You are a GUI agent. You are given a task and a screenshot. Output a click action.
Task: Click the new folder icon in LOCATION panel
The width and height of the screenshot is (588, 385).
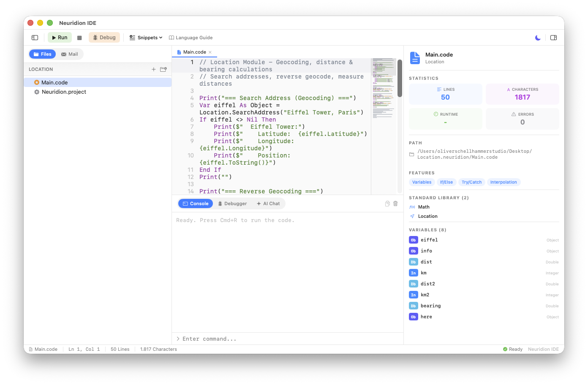click(x=163, y=69)
